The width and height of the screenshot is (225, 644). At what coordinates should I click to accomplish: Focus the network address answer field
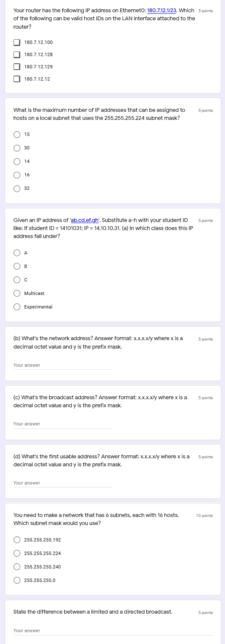[63, 365]
